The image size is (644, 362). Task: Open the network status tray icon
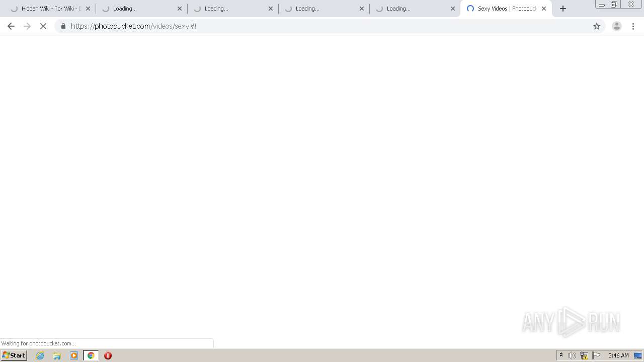584,355
